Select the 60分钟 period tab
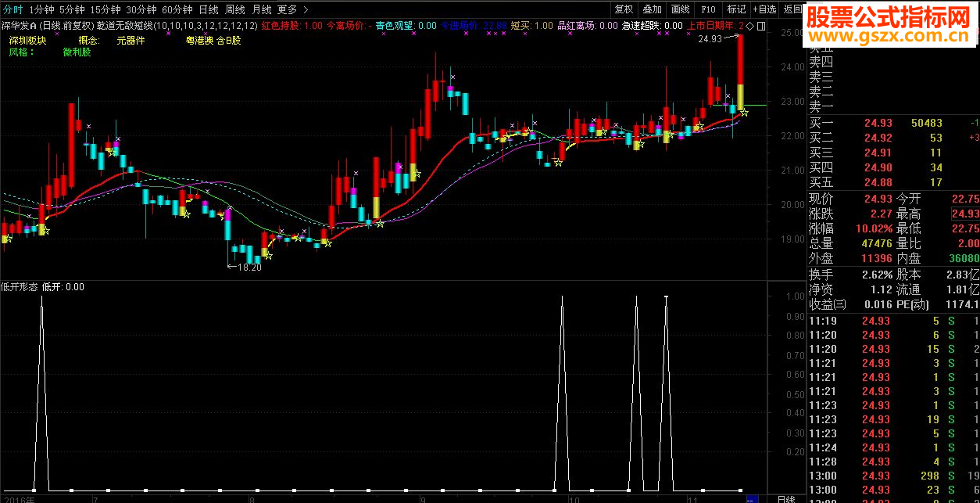This screenshot has height=503, width=980. point(177,9)
